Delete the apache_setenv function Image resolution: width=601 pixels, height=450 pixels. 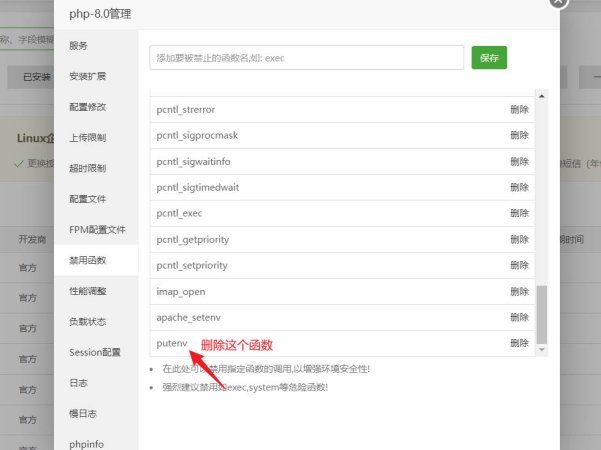click(x=519, y=317)
